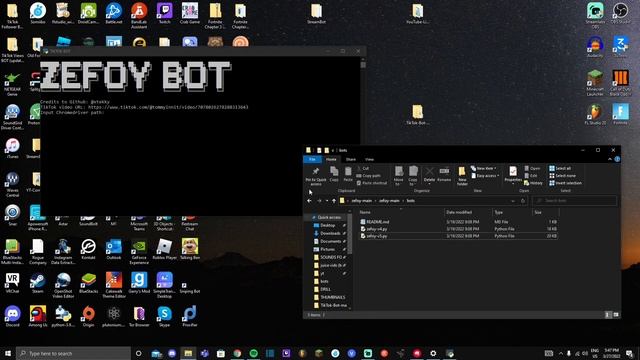Image resolution: width=640 pixels, height=360 pixels.
Task: Click the Explorer Help icon
Action: pos(617,159)
